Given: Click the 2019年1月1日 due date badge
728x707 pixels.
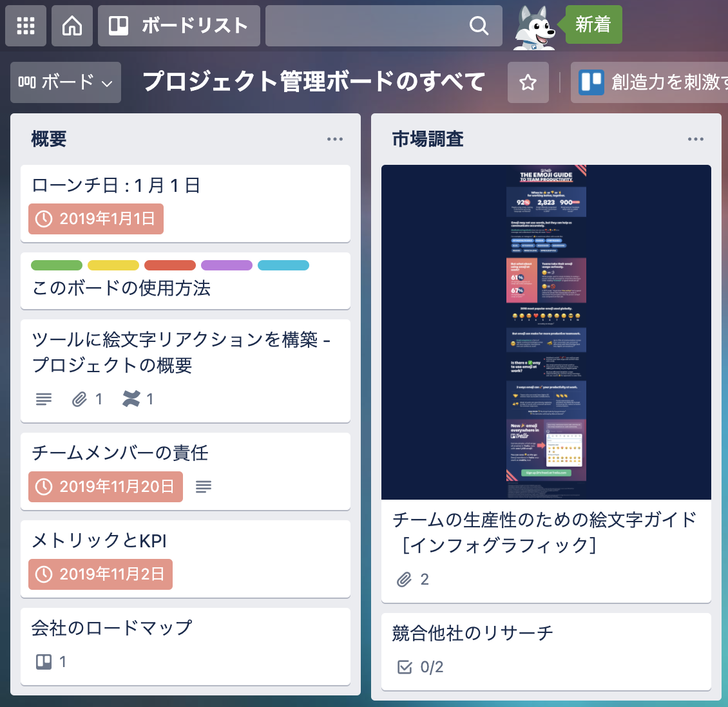Looking at the screenshot, I should click(96, 218).
